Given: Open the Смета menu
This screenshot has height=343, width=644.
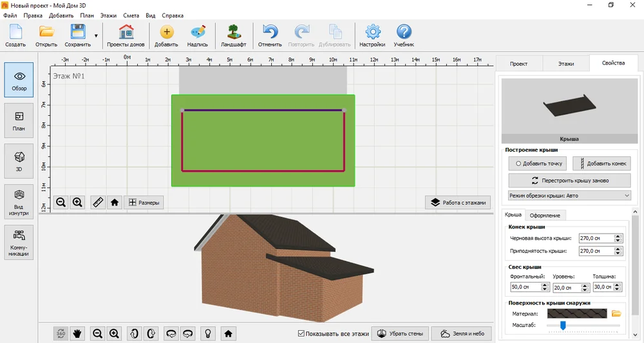Looking at the screenshot, I should pyautogui.click(x=131, y=15).
